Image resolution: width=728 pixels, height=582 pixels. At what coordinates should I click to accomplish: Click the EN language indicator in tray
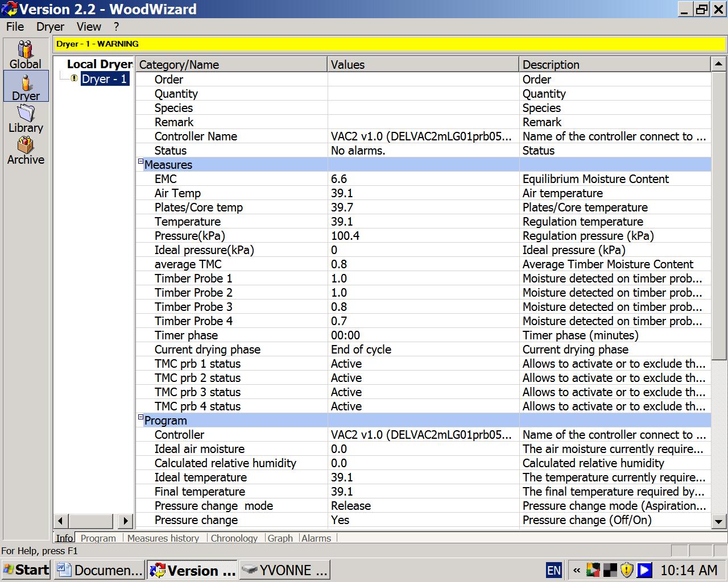coord(553,570)
